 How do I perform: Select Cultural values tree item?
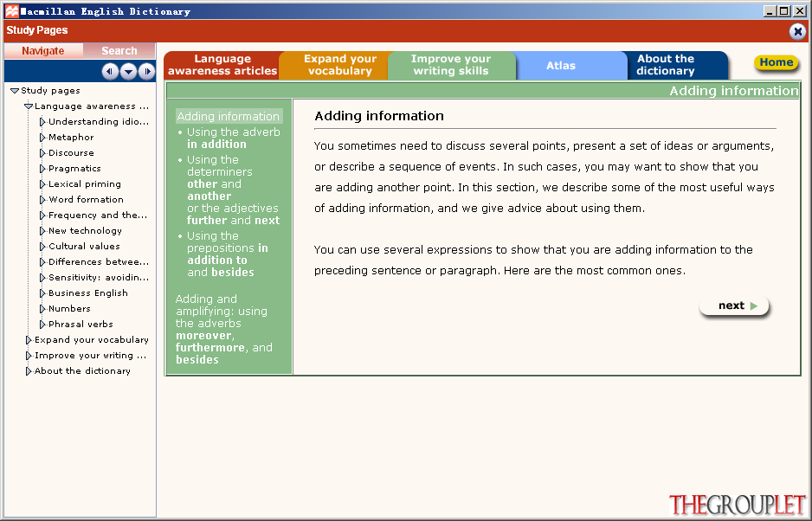click(x=84, y=246)
